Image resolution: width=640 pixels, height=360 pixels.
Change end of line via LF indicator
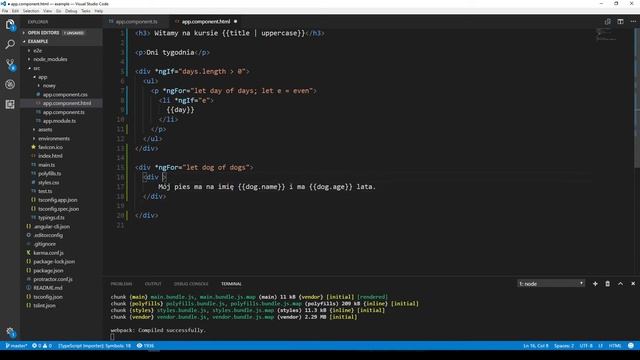(x=600, y=346)
